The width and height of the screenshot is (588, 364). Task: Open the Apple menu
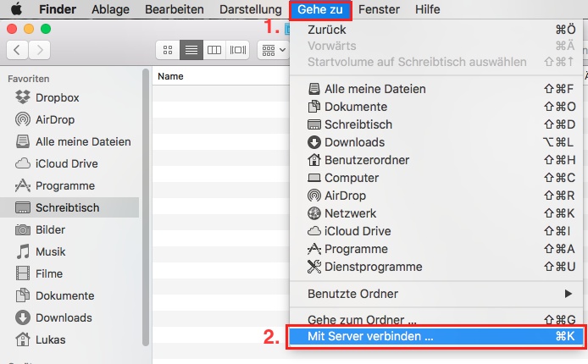16,9
